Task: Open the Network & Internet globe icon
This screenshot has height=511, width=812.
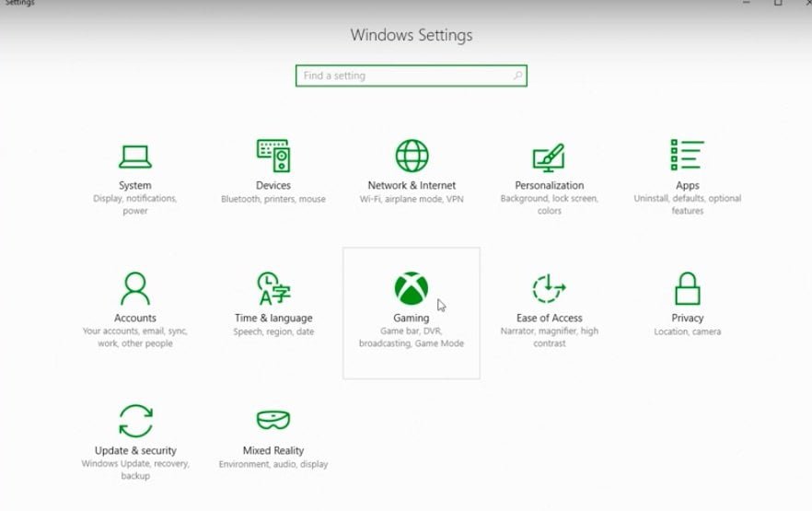Action: tap(412, 156)
